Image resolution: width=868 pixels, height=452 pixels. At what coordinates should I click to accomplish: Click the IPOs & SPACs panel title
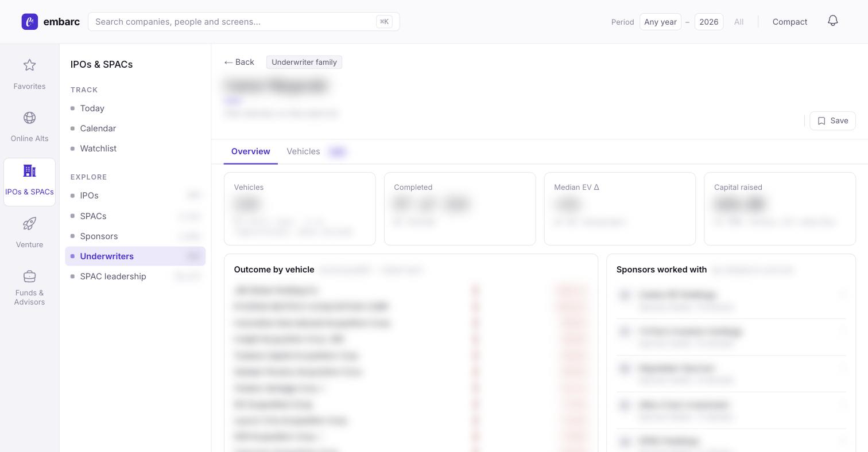(102, 64)
